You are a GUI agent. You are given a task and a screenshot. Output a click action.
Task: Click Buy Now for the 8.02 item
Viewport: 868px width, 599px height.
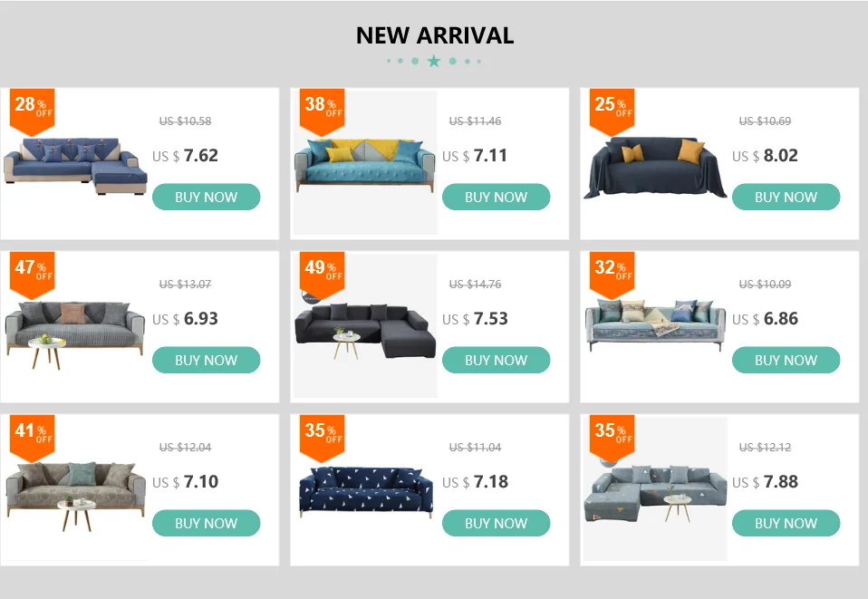pos(786,197)
